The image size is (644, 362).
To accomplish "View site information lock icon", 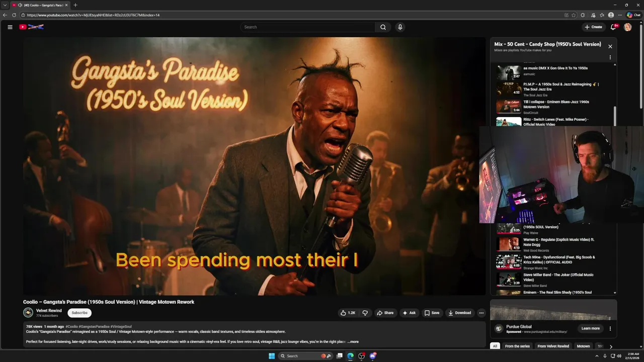I will tap(23, 15).
